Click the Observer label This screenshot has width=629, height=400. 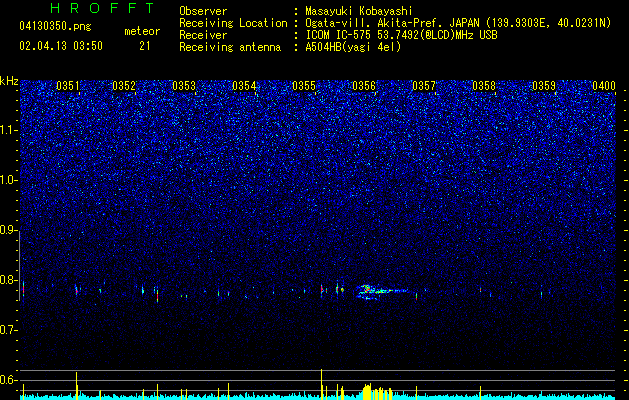[203, 11]
